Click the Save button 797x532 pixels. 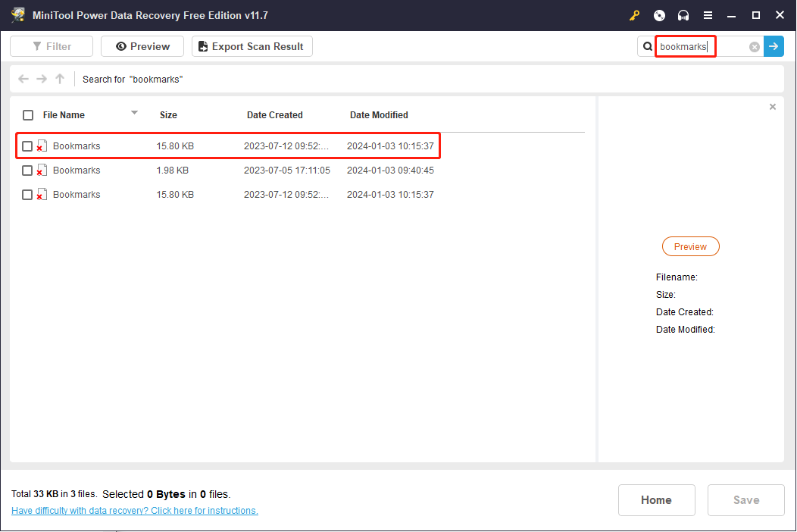pyautogui.click(x=745, y=500)
